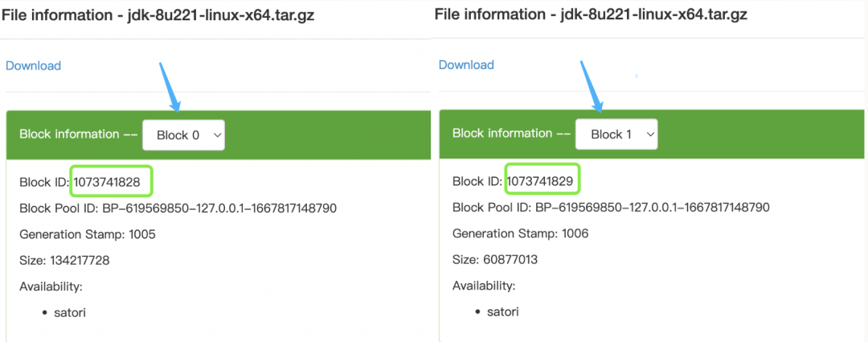
Task: Select Block ID value 1073741829
Action: (x=540, y=181)
